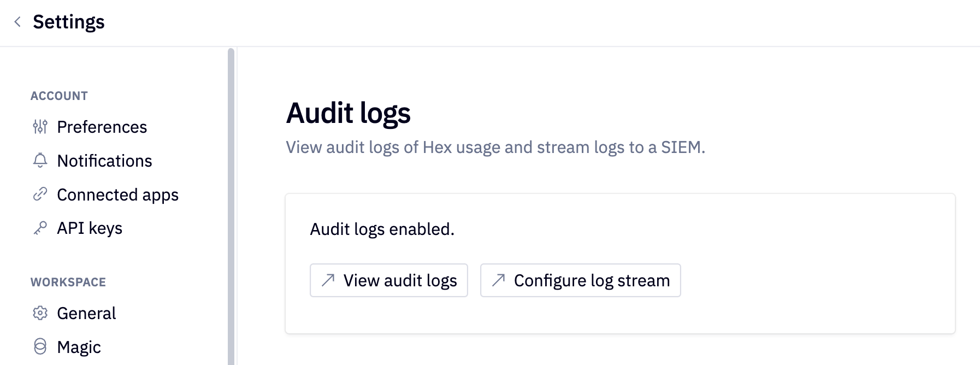Click the General gear icon
The width and height of the screenshot is (980, 365).
(39, 313)
